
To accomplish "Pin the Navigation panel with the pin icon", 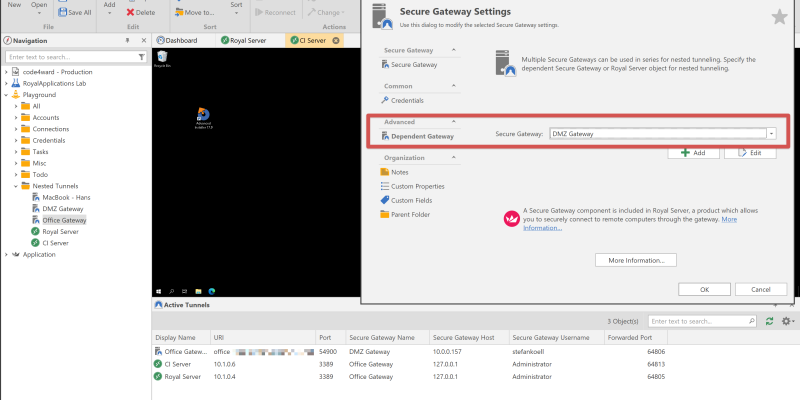I will (127, 41).
